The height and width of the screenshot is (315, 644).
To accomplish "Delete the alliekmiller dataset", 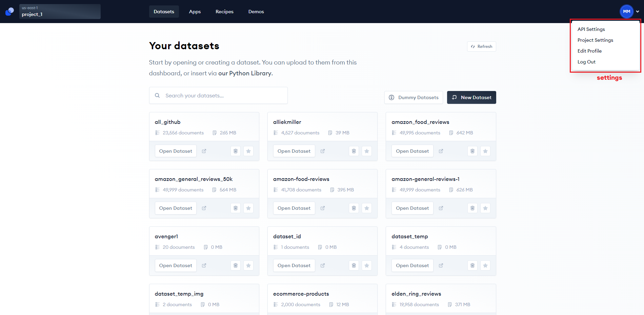I will [x=354, y=151].
